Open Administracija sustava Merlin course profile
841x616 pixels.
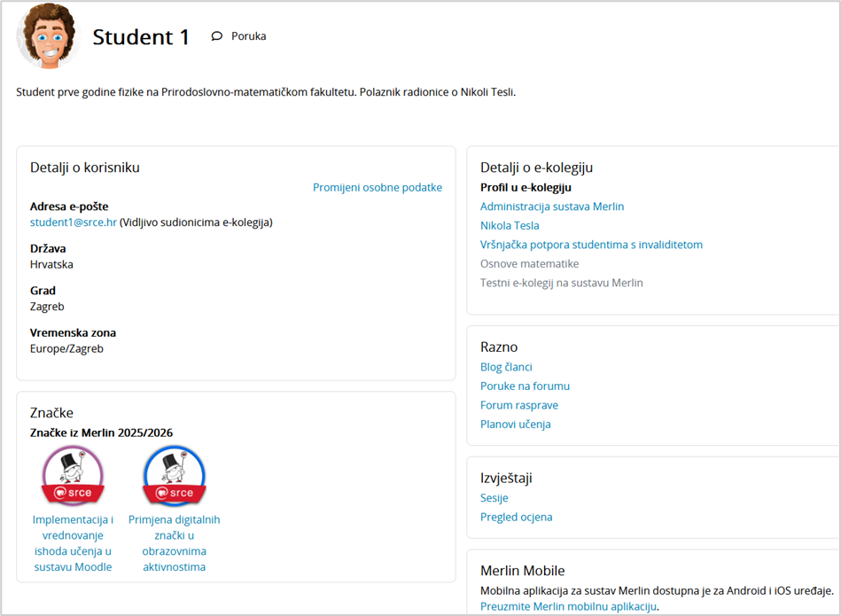coord(552,207)
